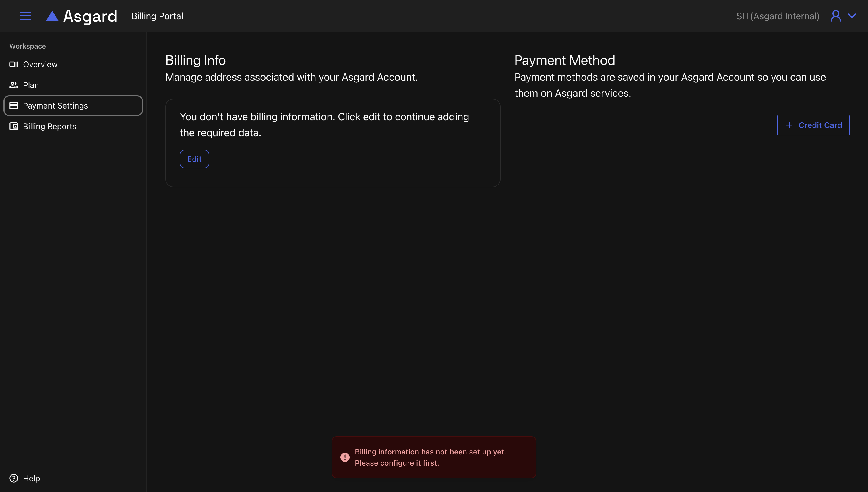The width and height of the screenshot is (868, 492).
Task: Toggle the hamburger menu icon
Action: (x=25, y=16)
